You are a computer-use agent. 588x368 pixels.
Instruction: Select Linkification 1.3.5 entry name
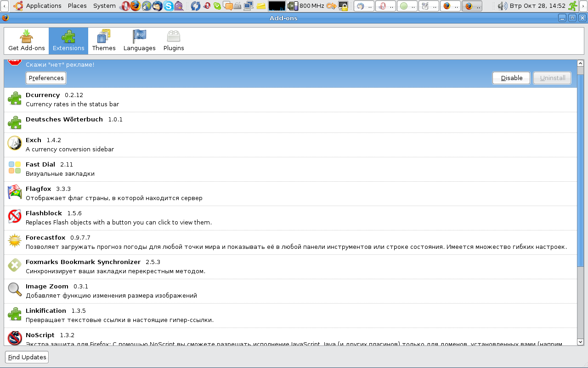(56, 310)
